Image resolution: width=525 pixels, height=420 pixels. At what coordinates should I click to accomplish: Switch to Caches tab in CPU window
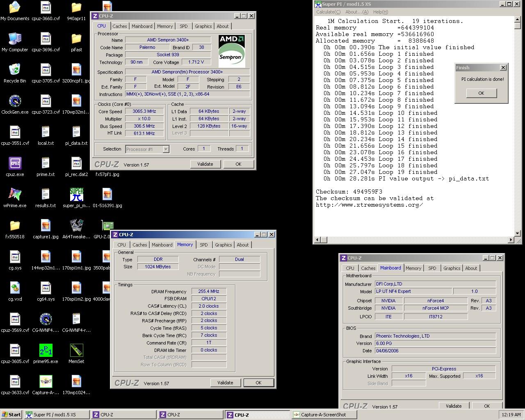120,26
